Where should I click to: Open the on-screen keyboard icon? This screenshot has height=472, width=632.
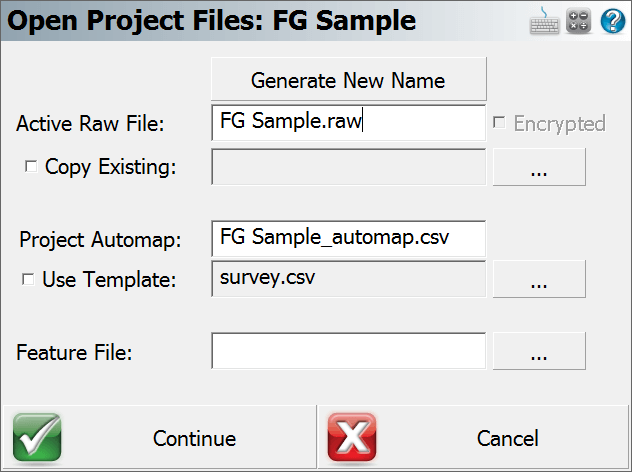[x=544, y=21]
